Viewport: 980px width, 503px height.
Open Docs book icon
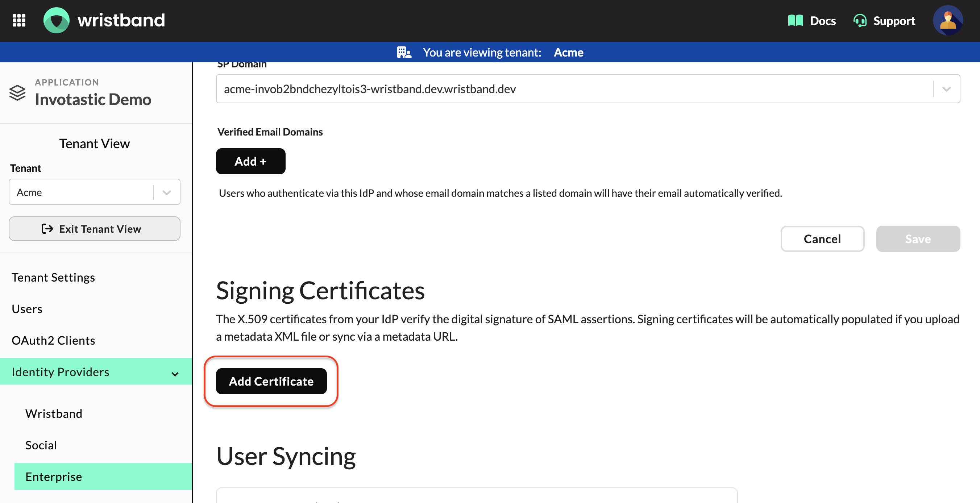795,20
